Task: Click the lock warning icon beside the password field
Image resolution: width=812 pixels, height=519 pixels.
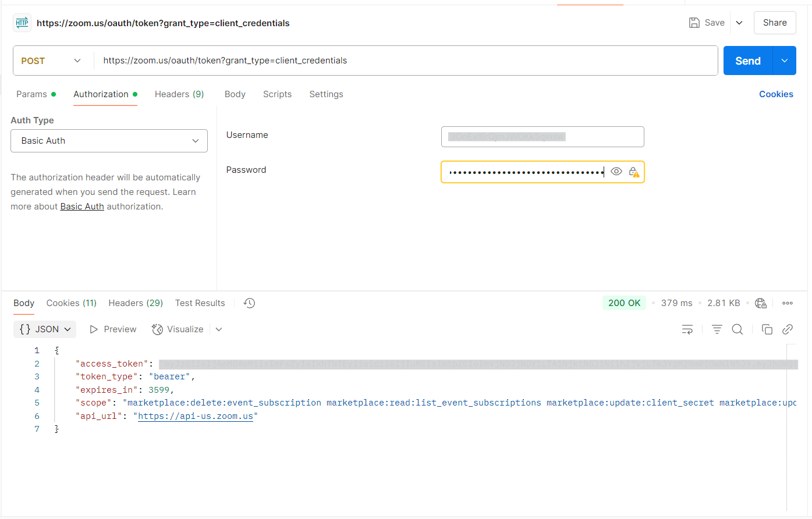Action: point(634,172)
